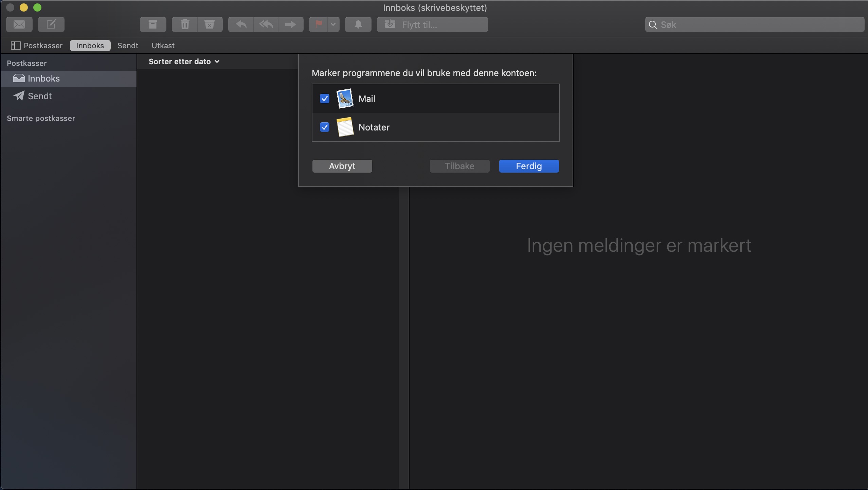868x490 pixels.
Task: Move message to junk box icon
Action: point(210,24)
